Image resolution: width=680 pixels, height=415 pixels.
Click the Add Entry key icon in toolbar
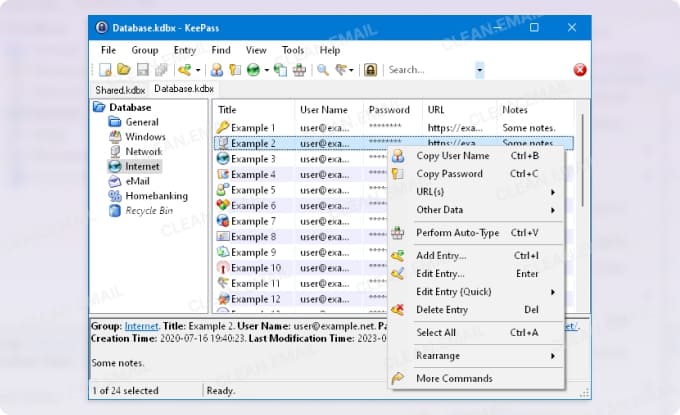point(185,70)
